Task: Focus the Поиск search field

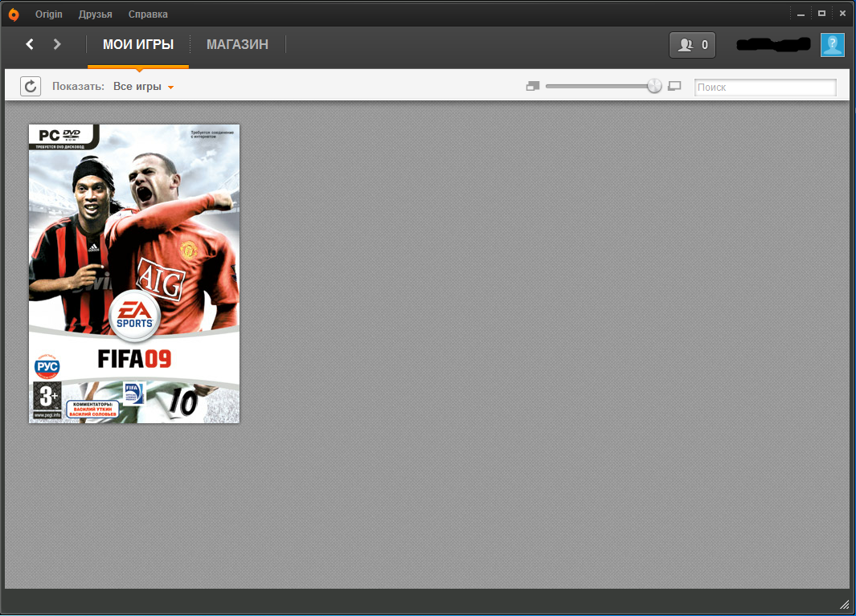Action: click(765, 87)
